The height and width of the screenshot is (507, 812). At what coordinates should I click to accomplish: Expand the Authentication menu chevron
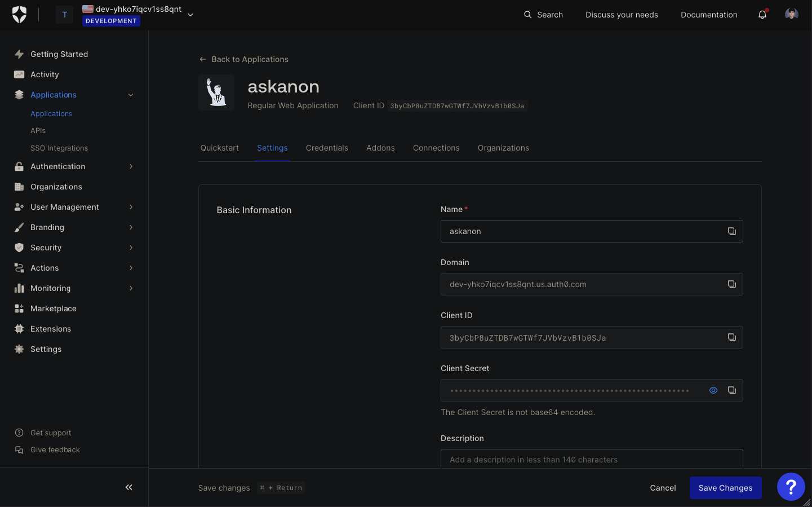point(131,166)
